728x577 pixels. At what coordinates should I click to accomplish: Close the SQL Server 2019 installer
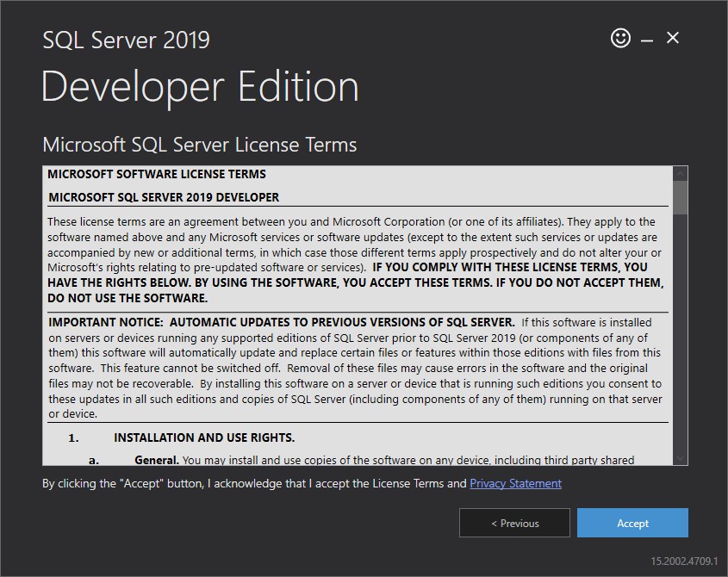pyautogui.click(x=672, y=38)
